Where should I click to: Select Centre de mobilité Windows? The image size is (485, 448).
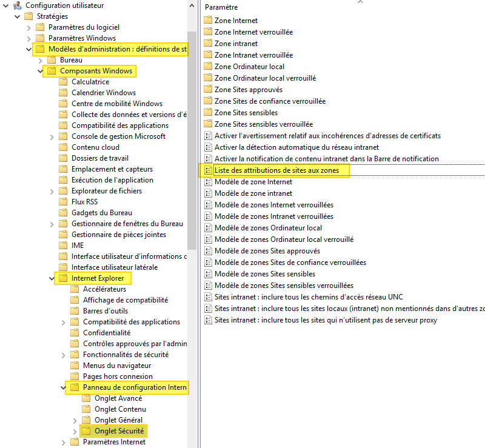[117, 103]
